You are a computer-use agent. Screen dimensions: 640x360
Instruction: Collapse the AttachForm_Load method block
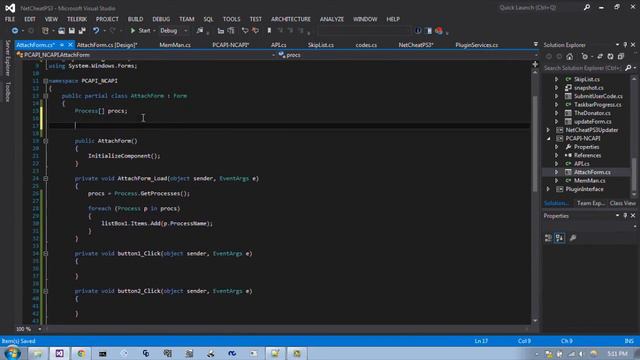pyautogui.click(x=45, y=178)
